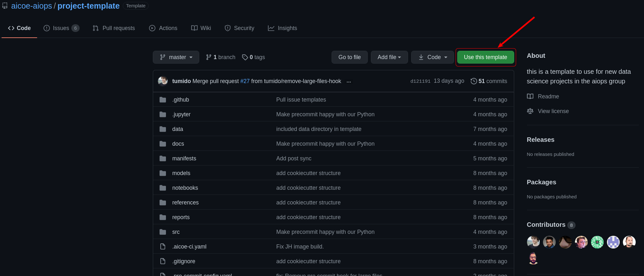
Task: Click the models folder icon
Action: [163, 173]
